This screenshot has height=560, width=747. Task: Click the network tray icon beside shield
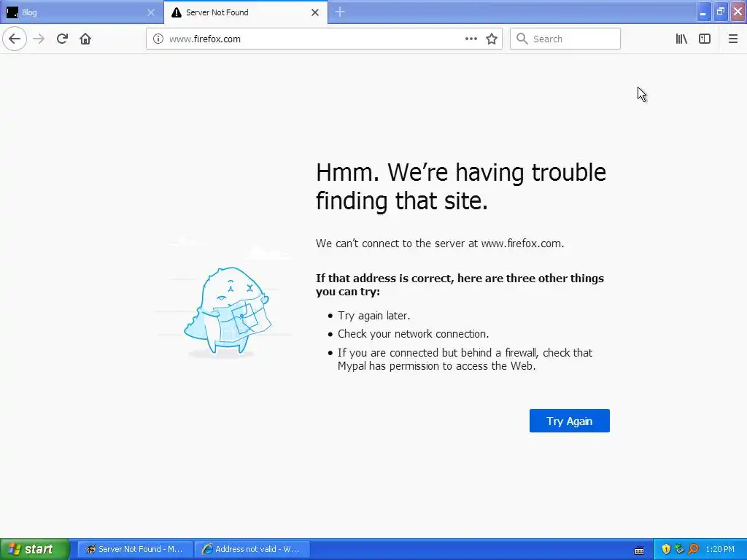[679, 549]
